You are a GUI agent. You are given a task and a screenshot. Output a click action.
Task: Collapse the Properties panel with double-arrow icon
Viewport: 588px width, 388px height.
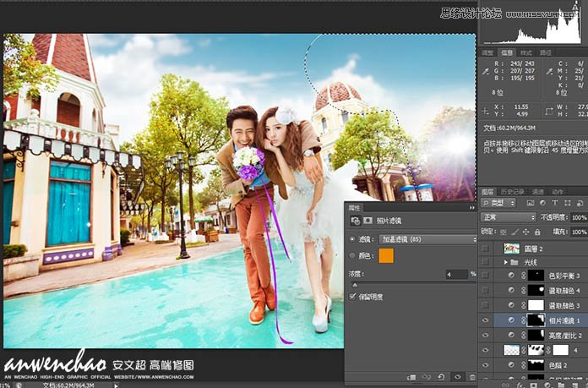(471, 207)
